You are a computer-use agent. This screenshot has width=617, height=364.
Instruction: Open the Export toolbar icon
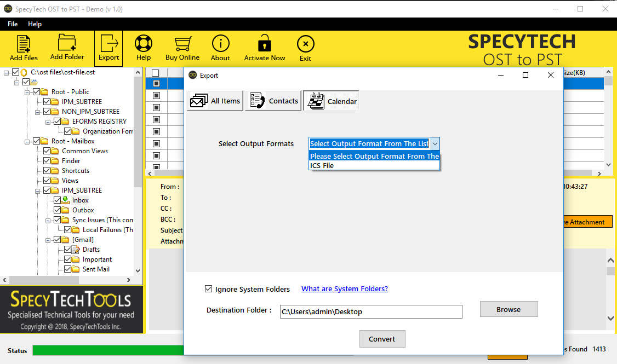(109, 43)
